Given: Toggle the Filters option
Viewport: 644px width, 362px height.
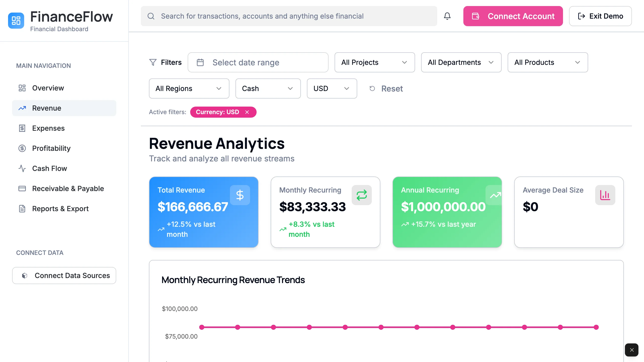Looking at the screenshot, I should pos(166,62).
